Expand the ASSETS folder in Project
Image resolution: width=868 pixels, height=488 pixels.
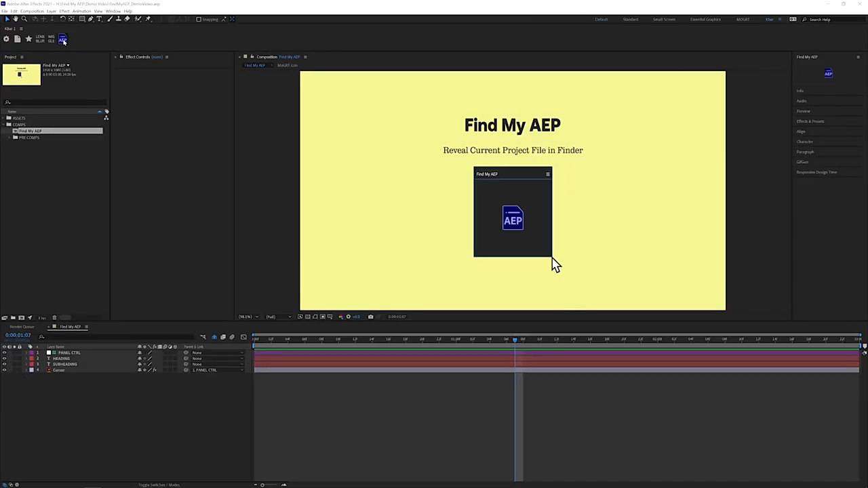[4, 119]
